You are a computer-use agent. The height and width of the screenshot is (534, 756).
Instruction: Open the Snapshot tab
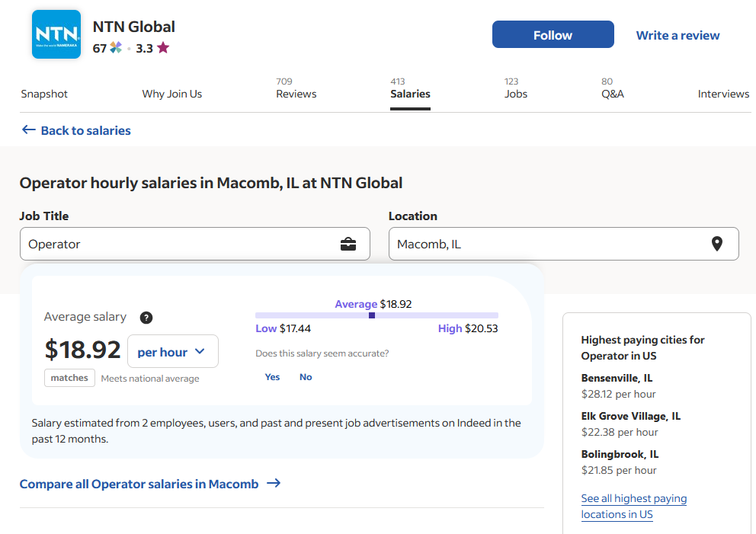coord(44,94)
